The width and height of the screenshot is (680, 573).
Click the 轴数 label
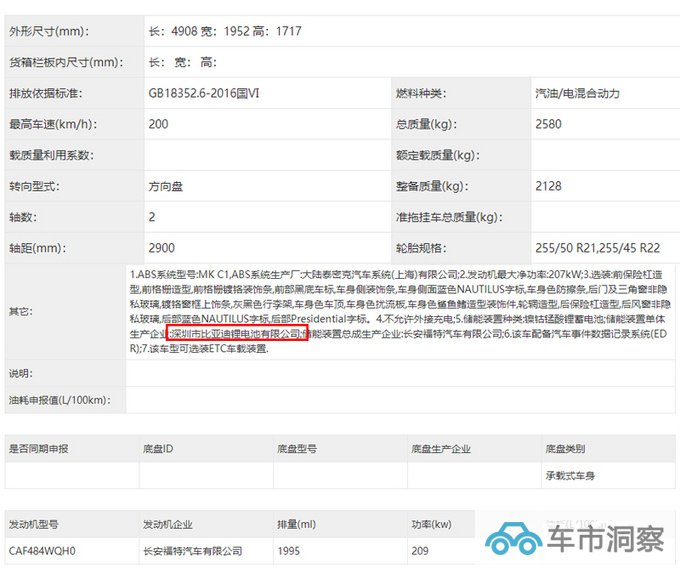pyautogui.click(x=23, y=217)
